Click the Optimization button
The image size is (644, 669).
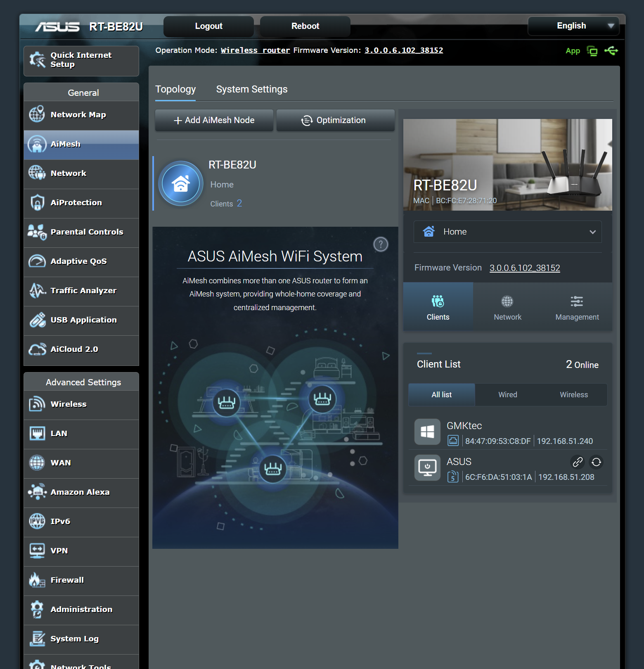click(x=336, y=120)
